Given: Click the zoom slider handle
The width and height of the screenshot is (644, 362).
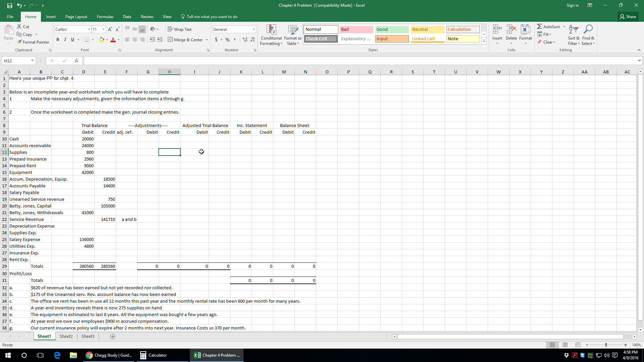Looking at the screenshot, I should tap(606, 345).
